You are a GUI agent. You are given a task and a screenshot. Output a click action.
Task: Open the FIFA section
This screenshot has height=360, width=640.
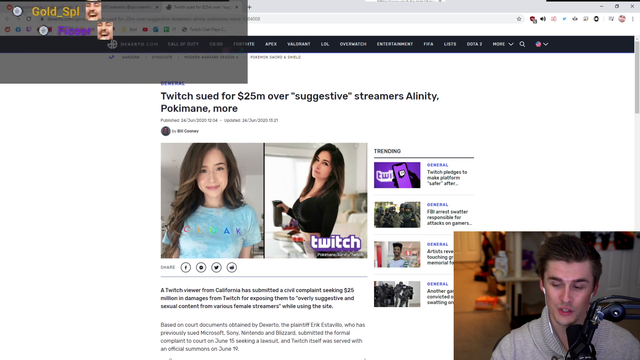[x=428, y=44]
